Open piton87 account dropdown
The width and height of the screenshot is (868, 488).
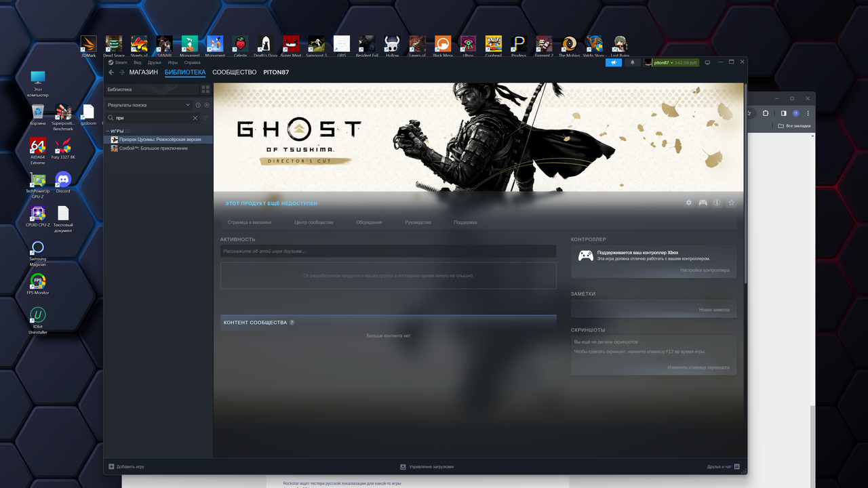tap(671, 62)
